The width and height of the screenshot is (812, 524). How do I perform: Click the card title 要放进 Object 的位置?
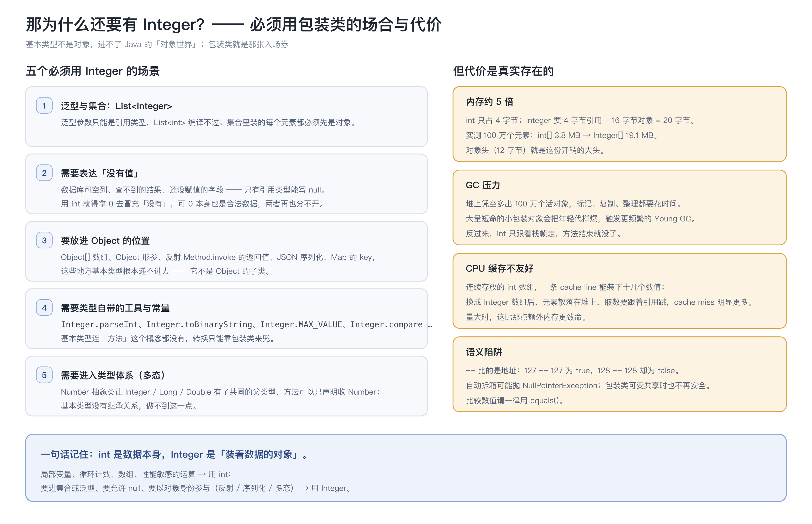tap(105, 240)
